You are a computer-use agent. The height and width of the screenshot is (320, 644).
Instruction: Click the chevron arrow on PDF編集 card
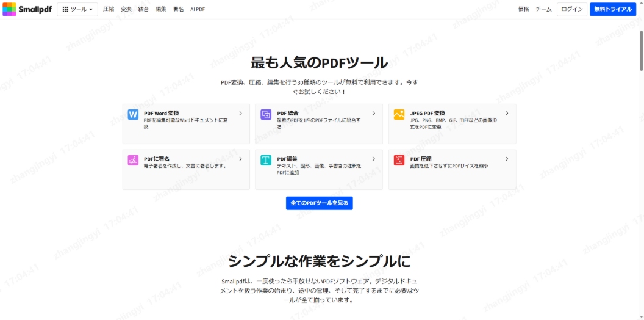[374, 159]
